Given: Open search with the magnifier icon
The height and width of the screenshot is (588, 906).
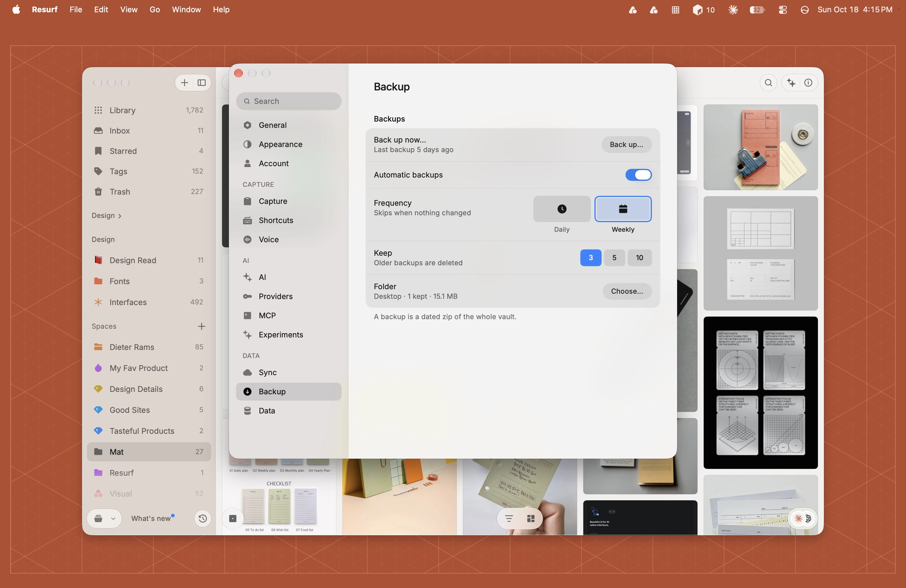Looking at the screenshot, I should (x=768, y=83).
